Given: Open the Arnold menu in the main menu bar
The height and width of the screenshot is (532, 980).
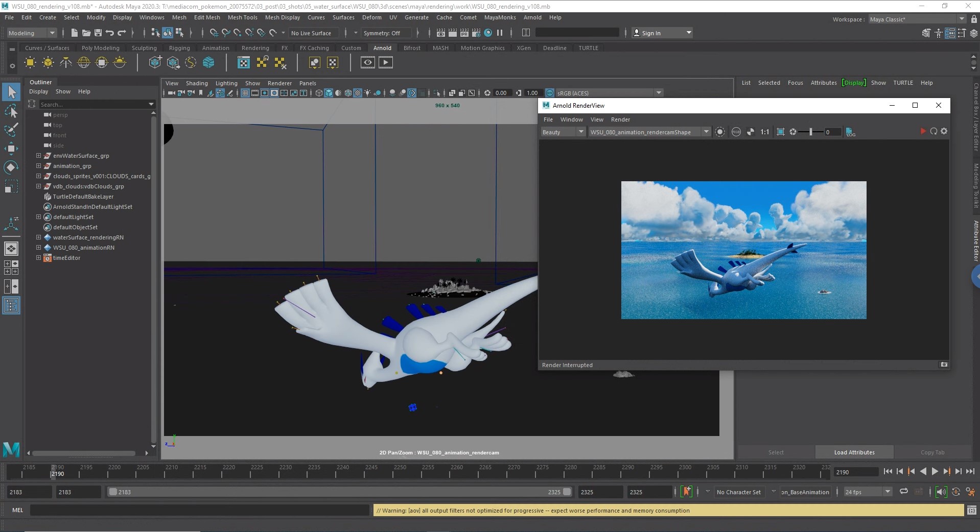Looking at the screenshot, I should (532, 17).
